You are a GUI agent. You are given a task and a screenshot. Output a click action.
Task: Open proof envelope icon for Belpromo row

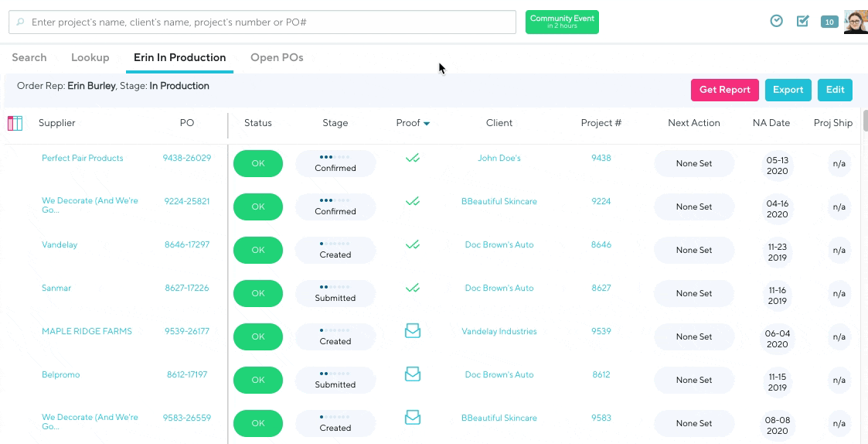(413, 374)
